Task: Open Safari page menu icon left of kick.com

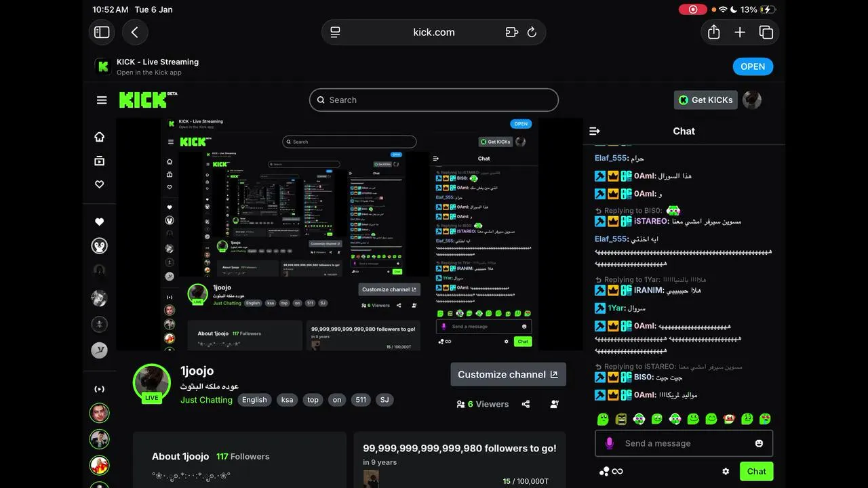Action: [335, 32]
